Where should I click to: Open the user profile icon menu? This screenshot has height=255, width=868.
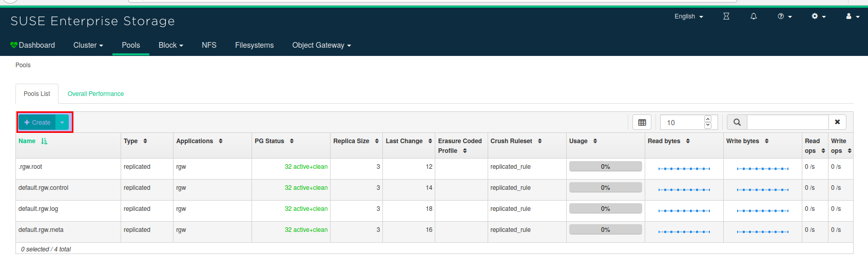tap(852, 16)
